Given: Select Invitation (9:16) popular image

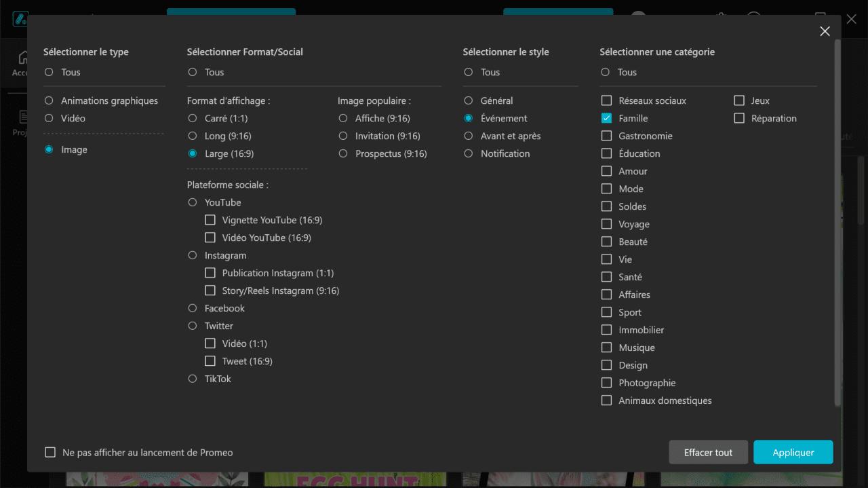Looking at the screenshot, I should click(343, 136).
